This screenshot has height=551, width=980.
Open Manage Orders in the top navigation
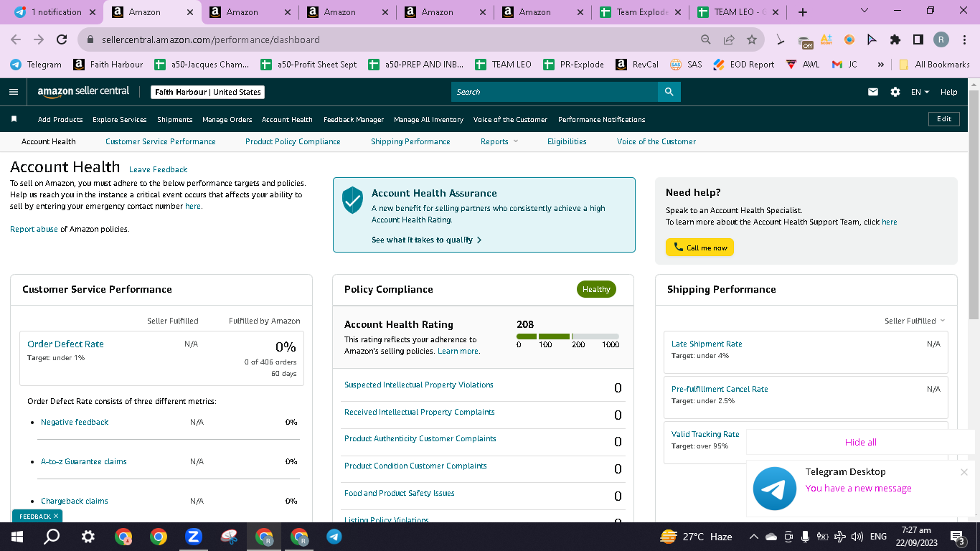[227, 119]
